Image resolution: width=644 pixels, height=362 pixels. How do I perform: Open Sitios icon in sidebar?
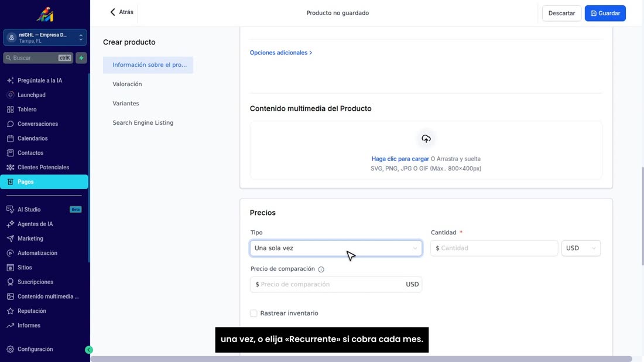click(x=11, y=268)
